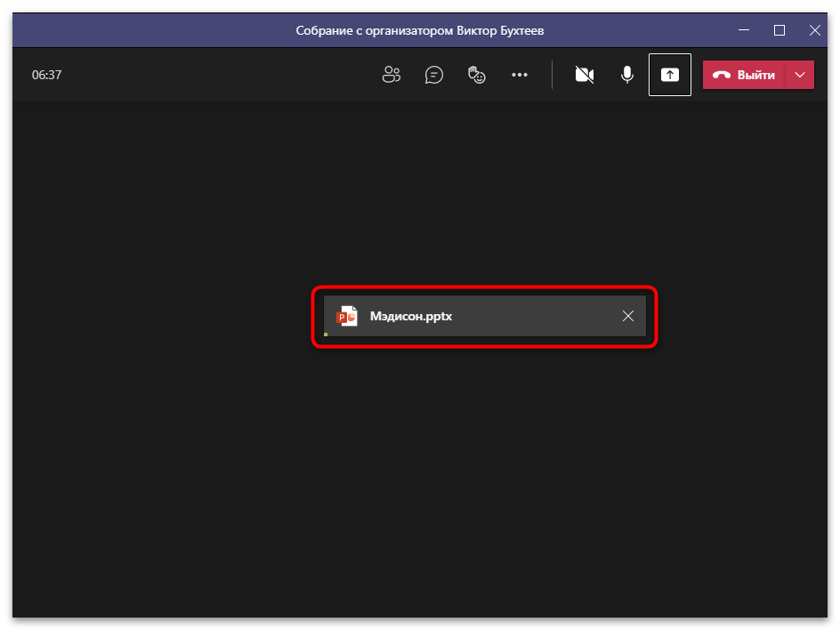Minimize the meeting window

(744, 30)
